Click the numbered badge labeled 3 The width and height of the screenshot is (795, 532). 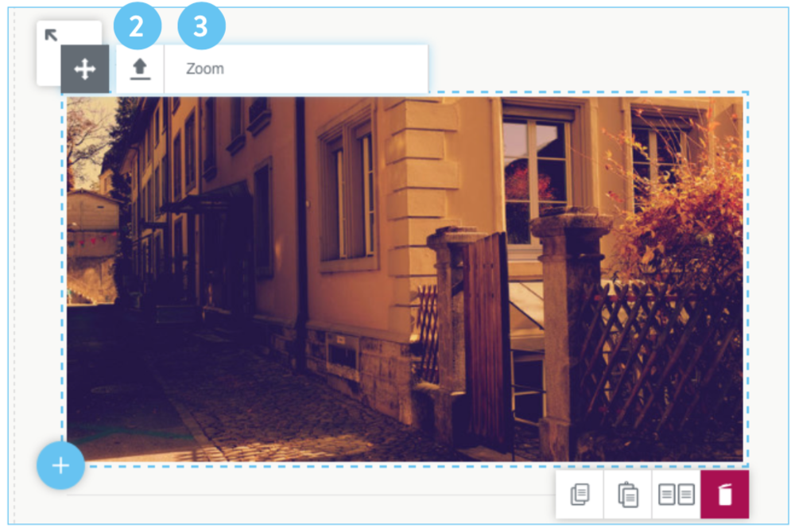click(200, 24)
